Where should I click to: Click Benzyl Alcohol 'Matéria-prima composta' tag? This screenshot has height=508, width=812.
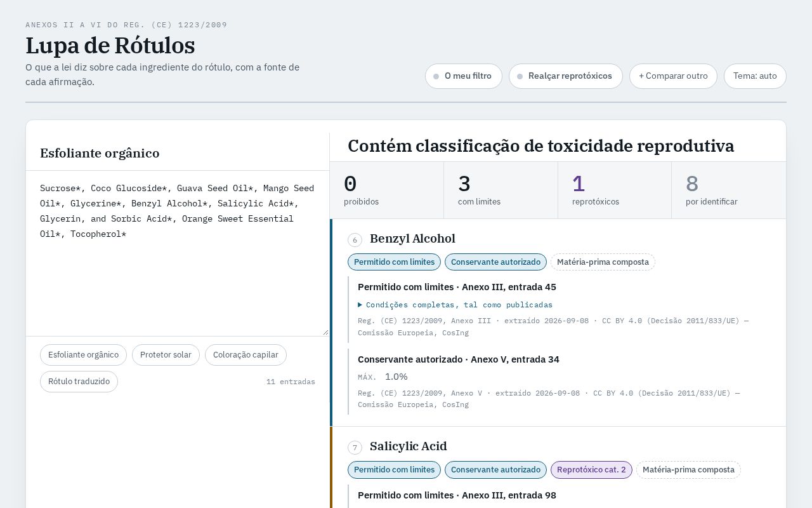pyautogui.click(x=603, y=262)
